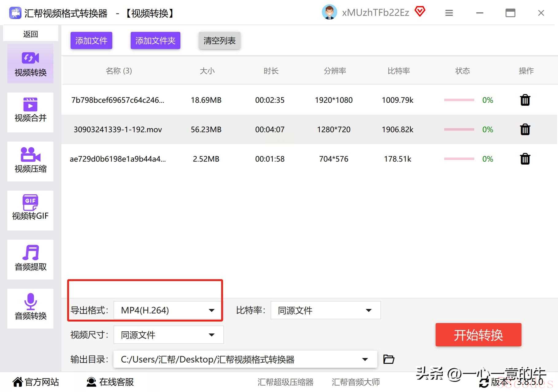Delete the 2.52MB file using trash icon
Viewport: 558px width, 392px height.
[525, 159]
